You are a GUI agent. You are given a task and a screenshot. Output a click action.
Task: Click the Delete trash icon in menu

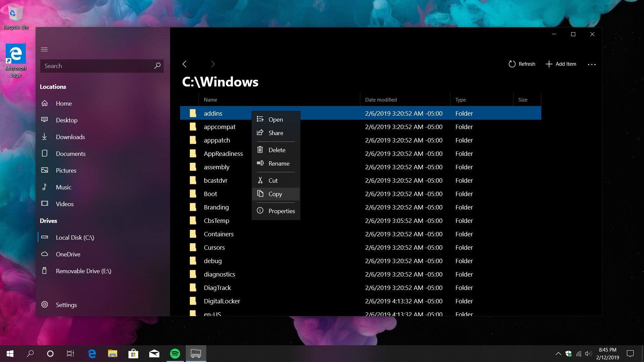coord(260,150)
